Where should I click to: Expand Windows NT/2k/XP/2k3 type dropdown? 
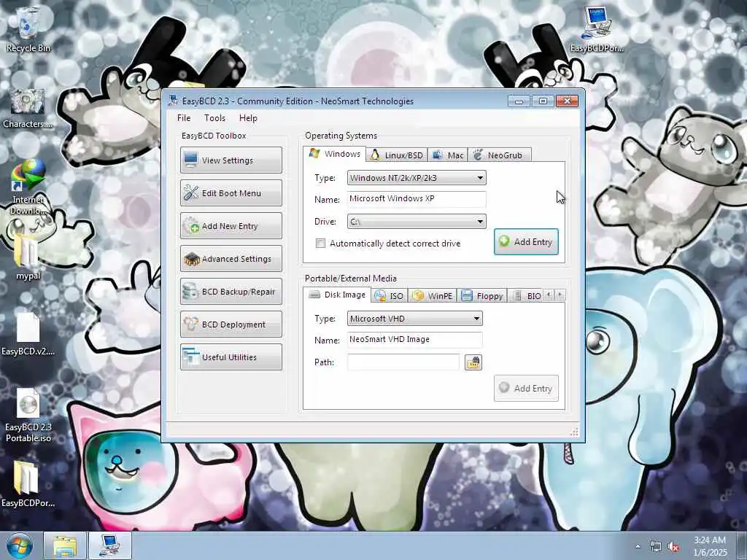tap(417, 178)
